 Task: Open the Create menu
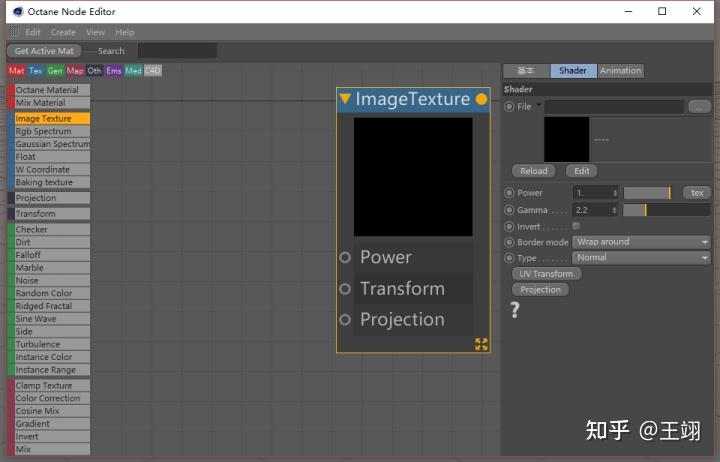63,32
